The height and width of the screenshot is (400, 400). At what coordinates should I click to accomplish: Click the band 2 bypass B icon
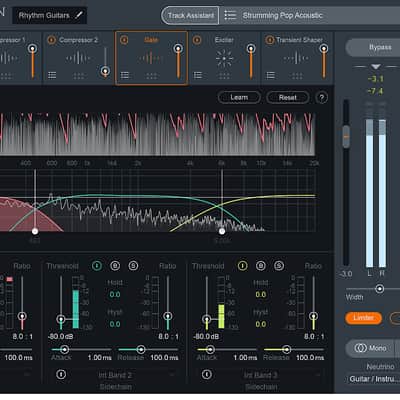click(115, 266)
